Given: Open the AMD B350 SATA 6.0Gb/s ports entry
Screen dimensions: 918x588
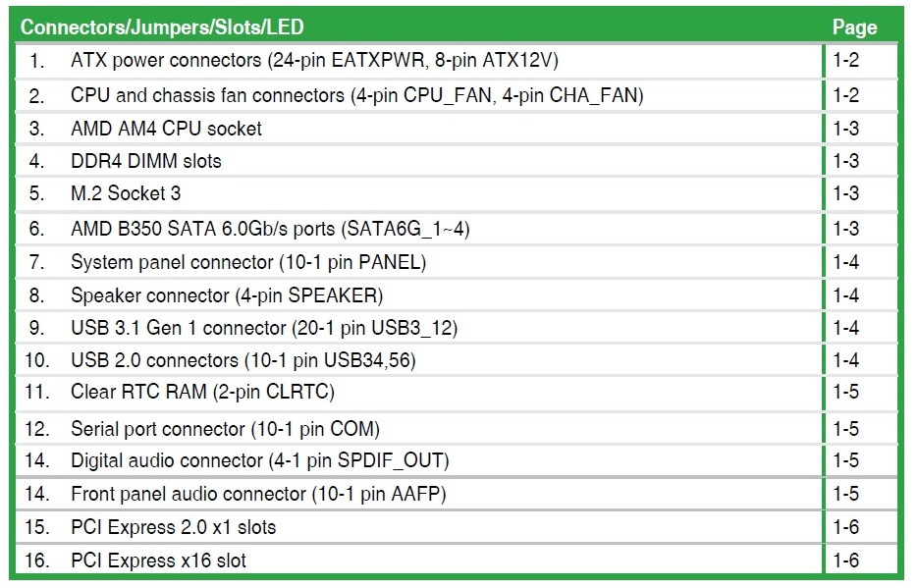Looking at the screenshot, I should [270, 229].
